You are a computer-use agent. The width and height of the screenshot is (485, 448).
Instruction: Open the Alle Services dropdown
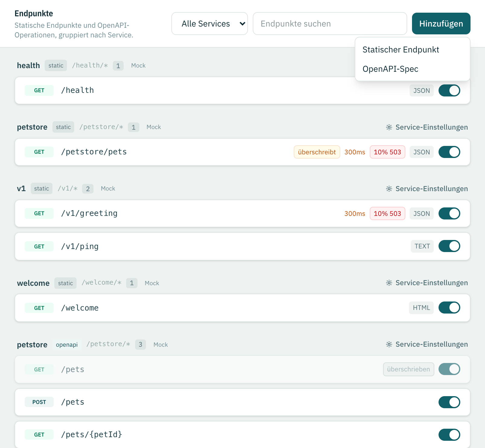210,24
